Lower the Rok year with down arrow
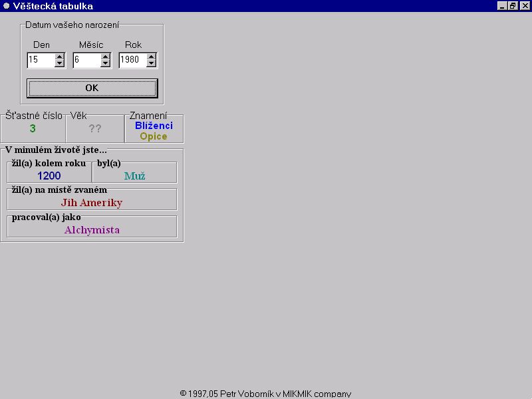The image size is (532, 399). [x=152, y=64]
